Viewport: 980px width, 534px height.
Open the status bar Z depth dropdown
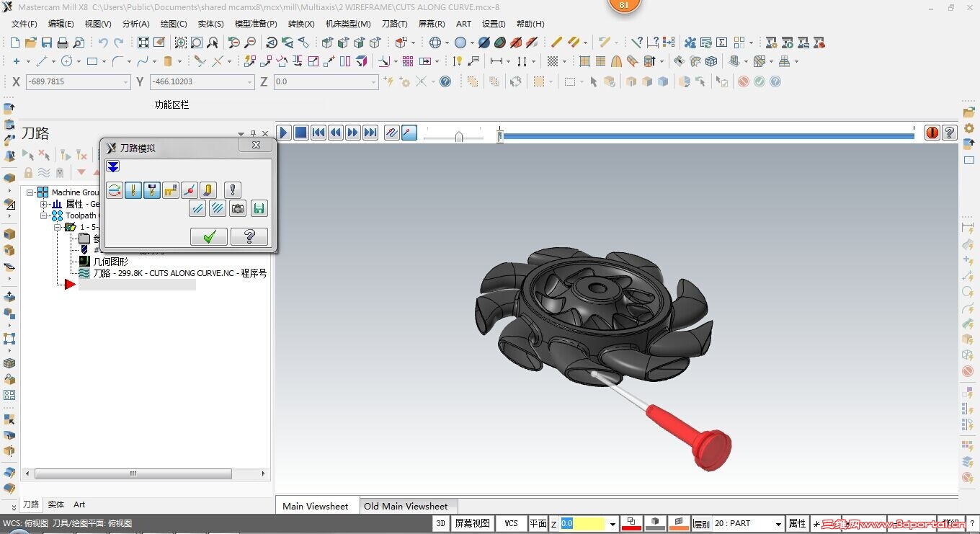pos(612,524)
